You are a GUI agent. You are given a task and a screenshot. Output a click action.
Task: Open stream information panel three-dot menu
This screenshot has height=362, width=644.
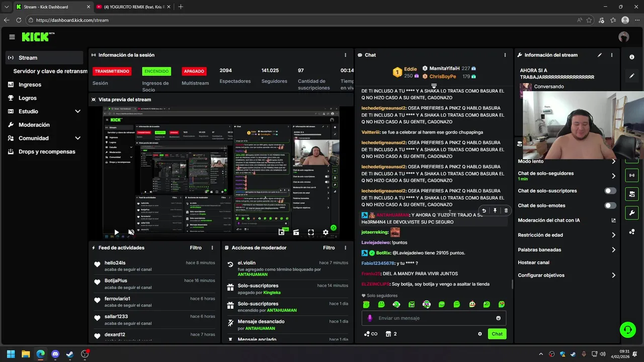click(612, 55)
